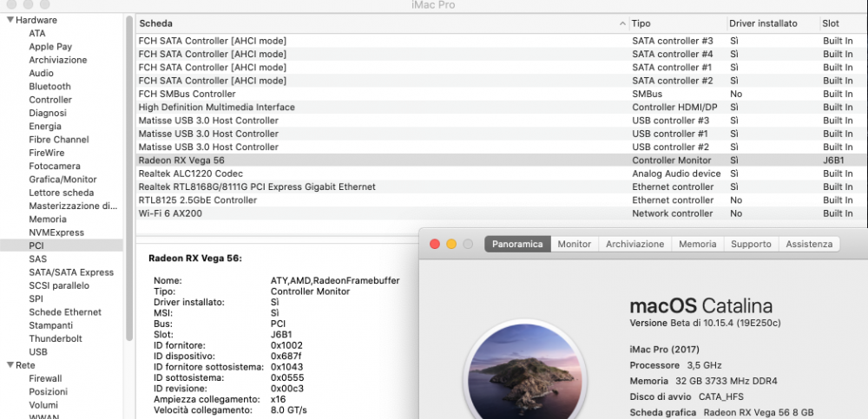Select Realtek RTL8168G/8111G Ethernet row
Image resolution: width=868 pixels, height=419 pixels.
[x=501, y=187]
